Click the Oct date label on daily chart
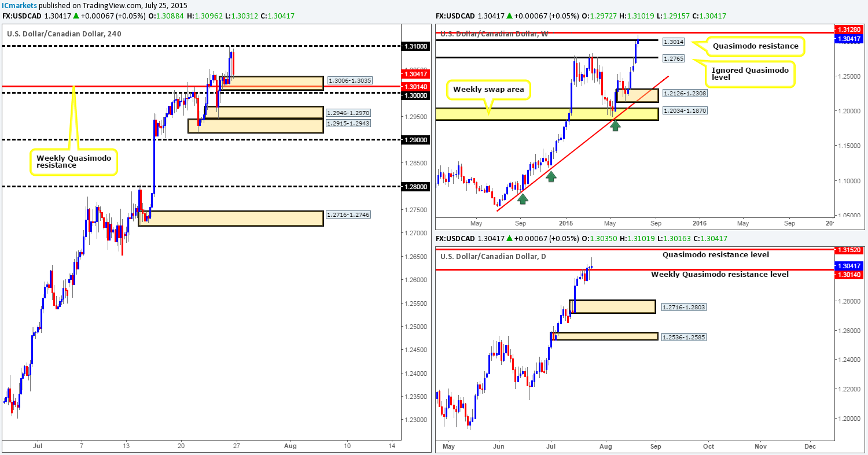 [x=707, y=446]
